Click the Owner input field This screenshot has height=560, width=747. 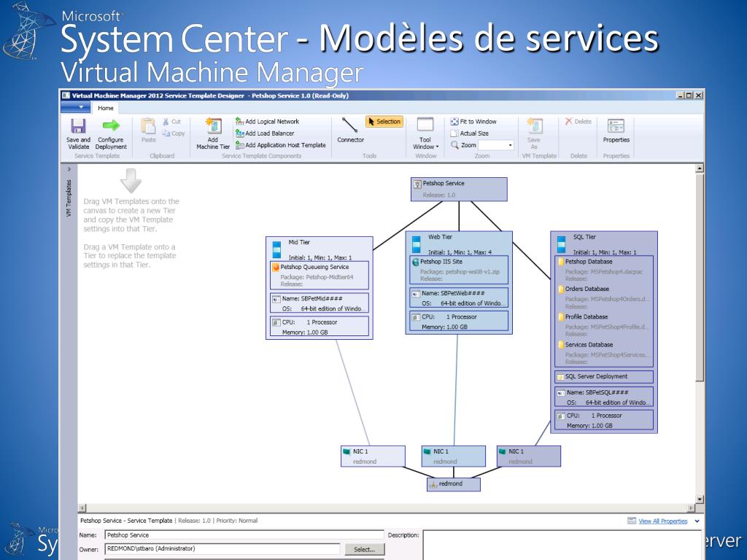point(222,548)
